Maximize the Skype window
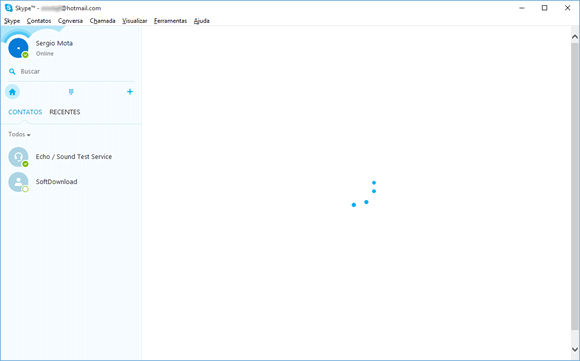Screen dimensions: 580x361 pos(544,8)
